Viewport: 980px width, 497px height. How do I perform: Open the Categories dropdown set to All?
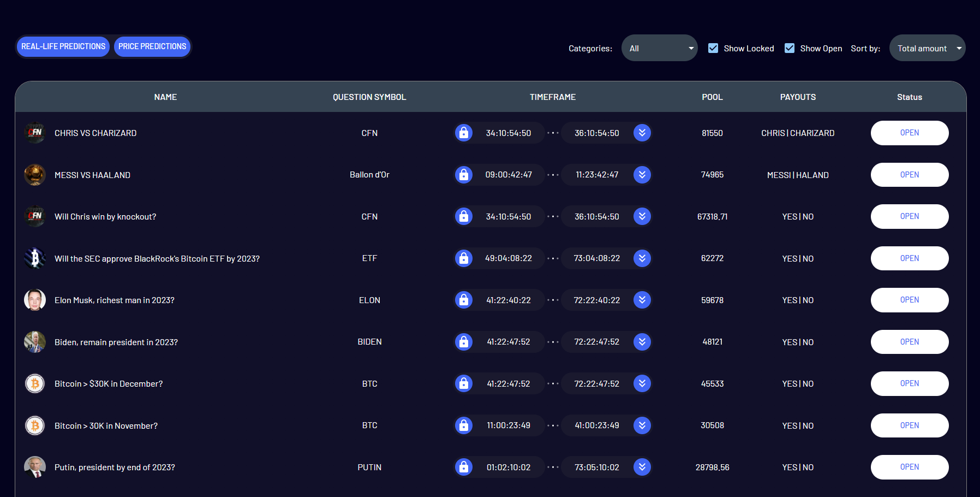click(x=660, y=48)
